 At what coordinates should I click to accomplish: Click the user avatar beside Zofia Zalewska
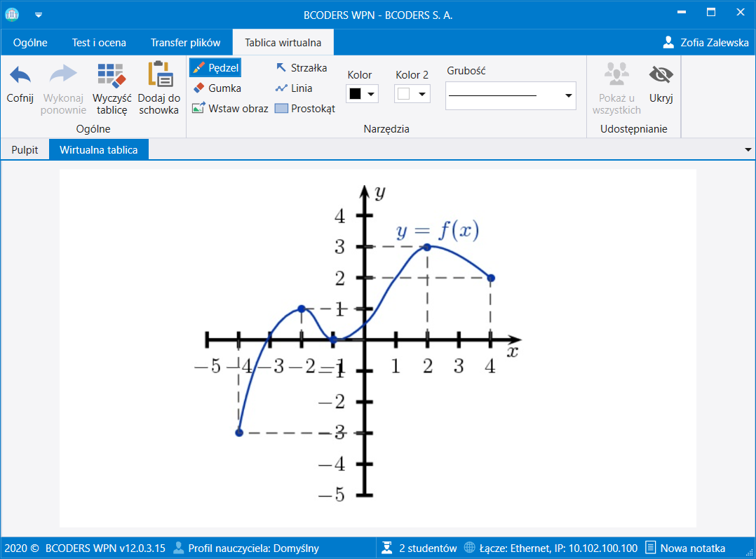point(668,43)
